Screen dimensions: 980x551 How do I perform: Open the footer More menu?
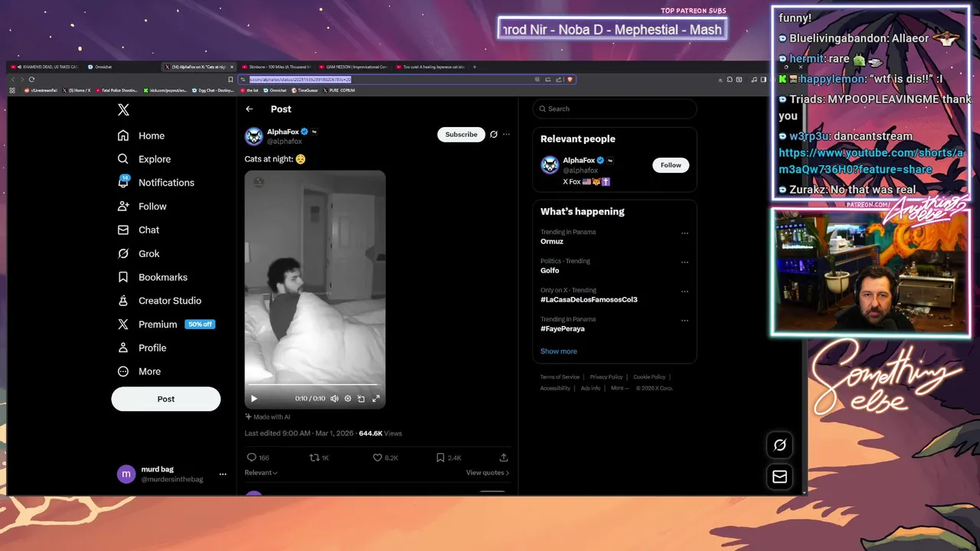[x=619, y=388]
